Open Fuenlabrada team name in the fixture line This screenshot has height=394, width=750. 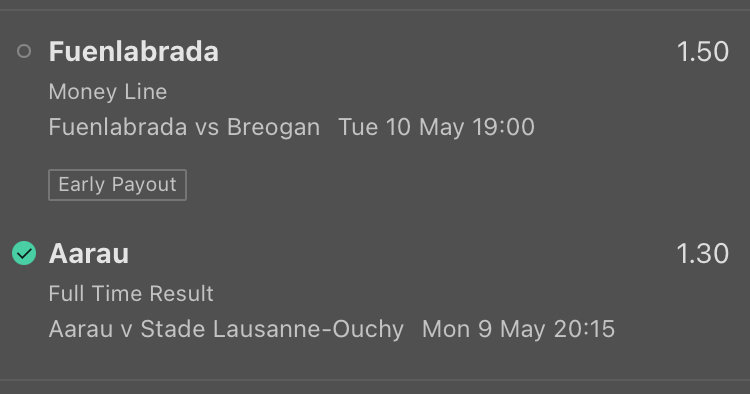[118, 127]
